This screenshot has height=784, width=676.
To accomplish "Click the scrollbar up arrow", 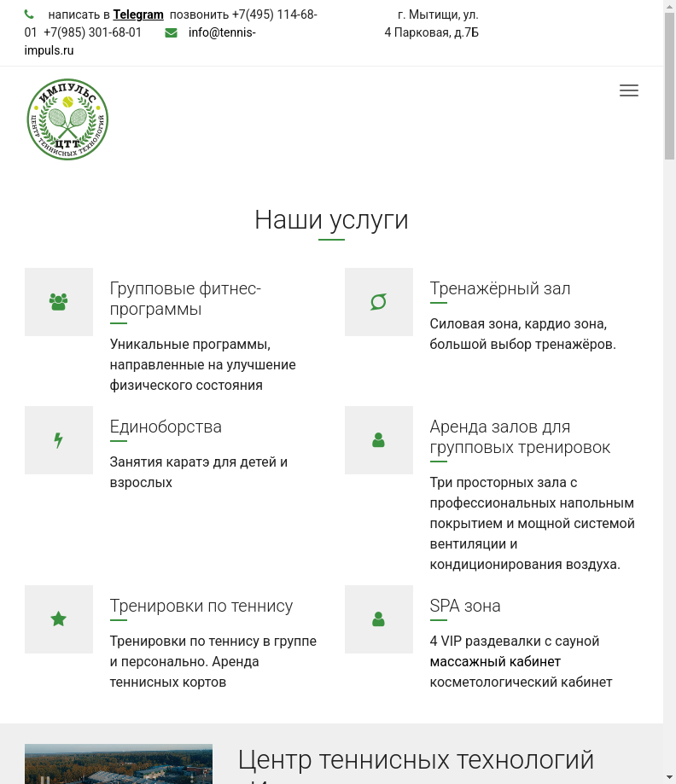I will [x=669, y=5].
